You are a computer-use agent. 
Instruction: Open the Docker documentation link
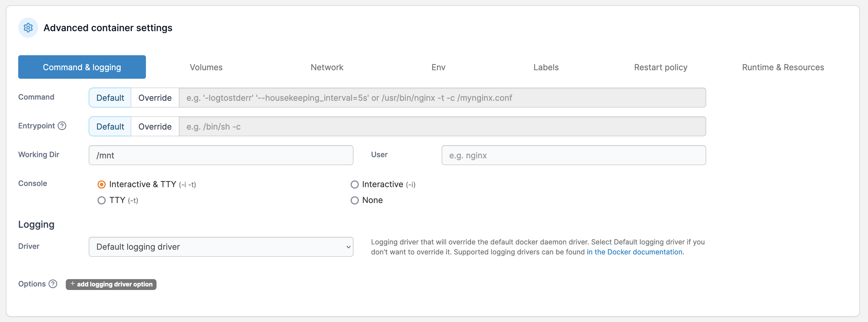pos(635,252)
